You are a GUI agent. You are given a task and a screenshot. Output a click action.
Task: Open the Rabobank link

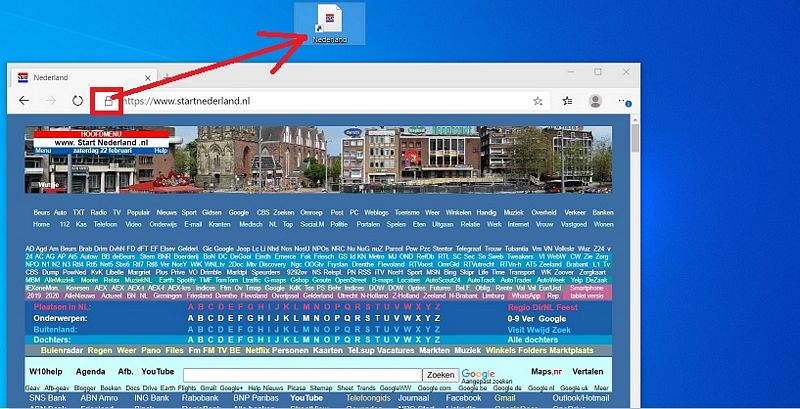click(200, 398)
